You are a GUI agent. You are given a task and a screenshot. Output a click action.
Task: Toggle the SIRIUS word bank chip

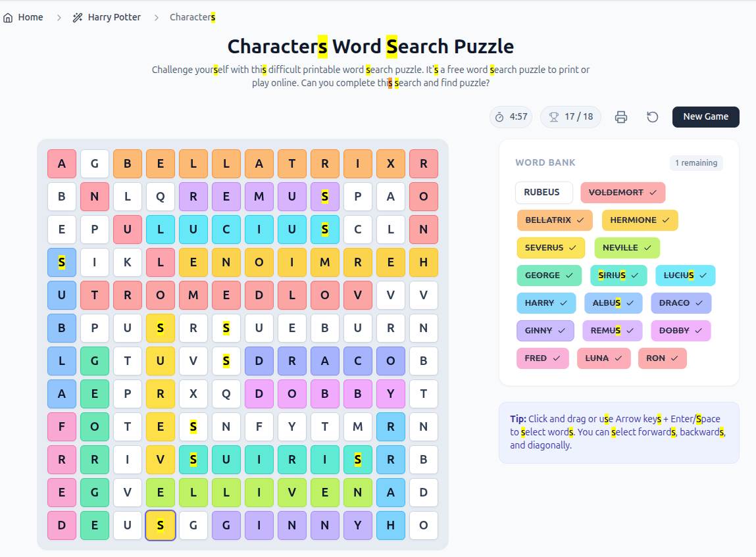tap(618, 276)
